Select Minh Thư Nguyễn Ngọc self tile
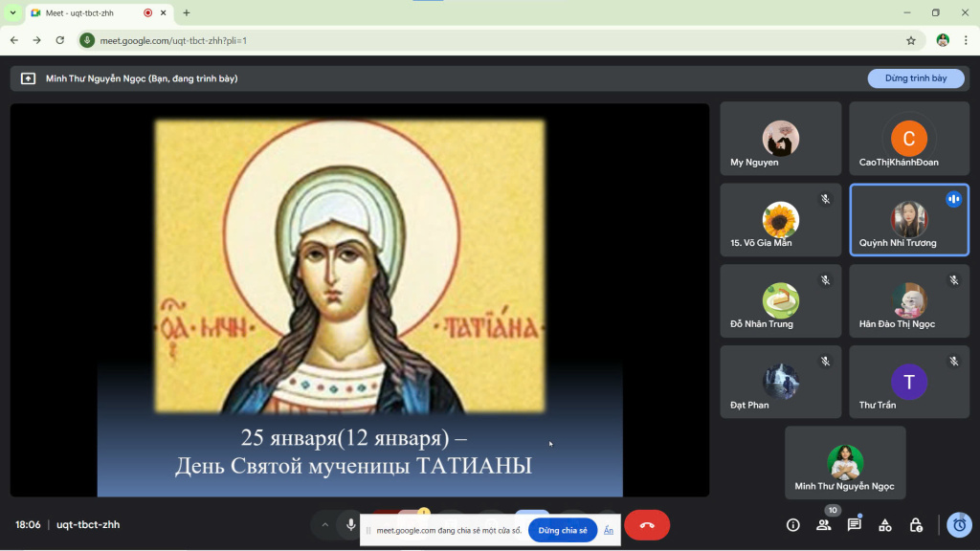Image resolution: width=980 pixels, height=551 pixels. pos(845,463)
